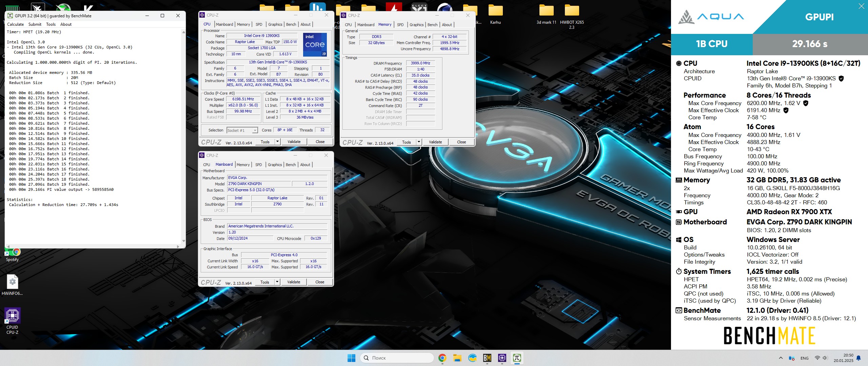Click the 29.166 s score in BenchMate
The image size is (868, 366).
point(810,44)
